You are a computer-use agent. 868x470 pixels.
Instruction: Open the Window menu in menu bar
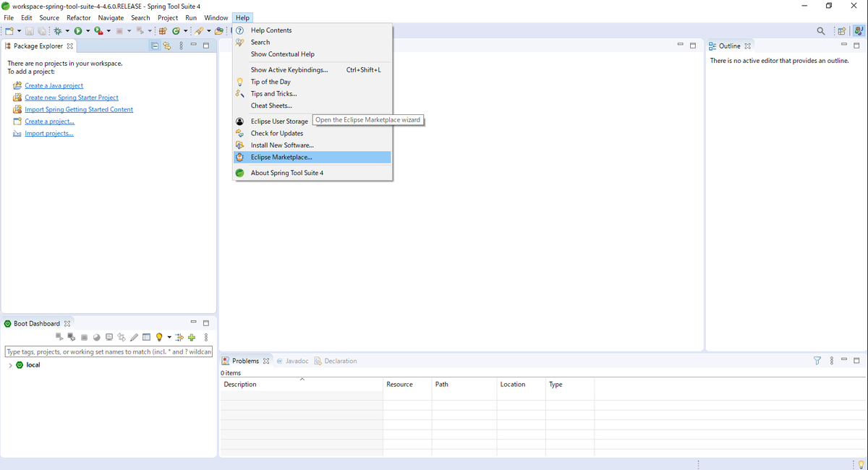(x=216, y=17)
